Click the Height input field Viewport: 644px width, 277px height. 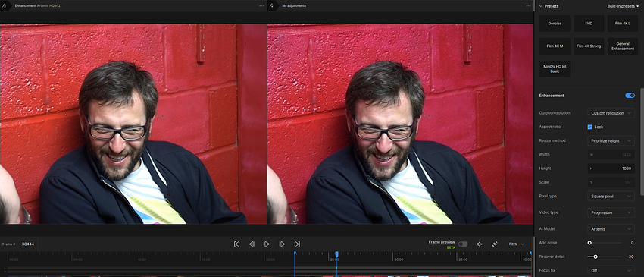tap(611, 168)
